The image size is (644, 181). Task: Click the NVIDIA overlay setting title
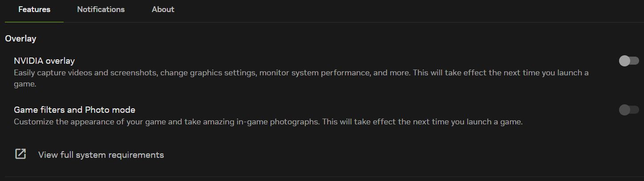pos(44,61)
